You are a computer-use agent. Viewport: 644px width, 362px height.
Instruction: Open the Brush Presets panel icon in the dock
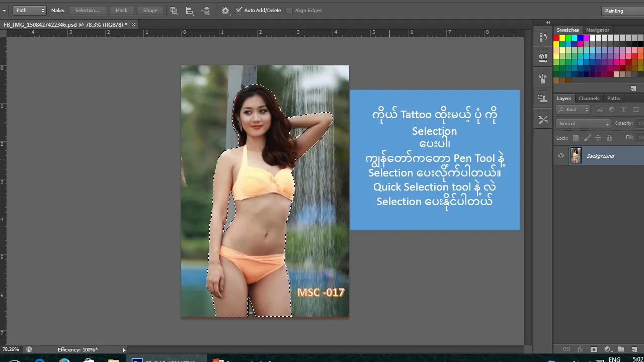click(543, 78)
